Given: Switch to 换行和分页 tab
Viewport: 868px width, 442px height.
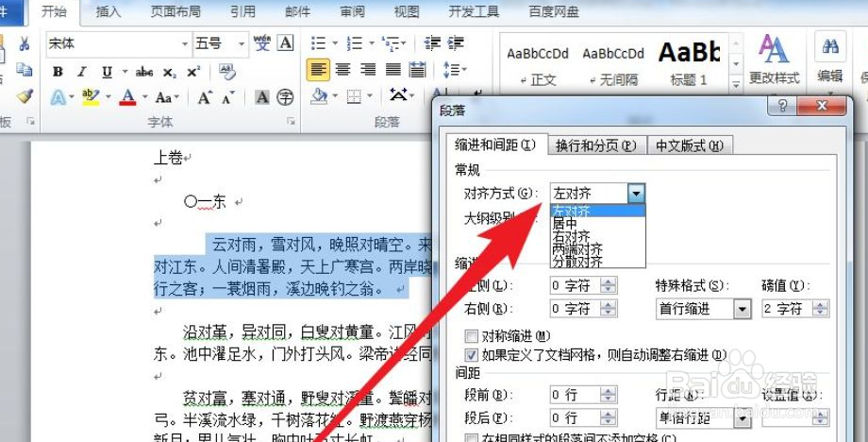Looking at the screenshot, I should click(x=596, y=145).
